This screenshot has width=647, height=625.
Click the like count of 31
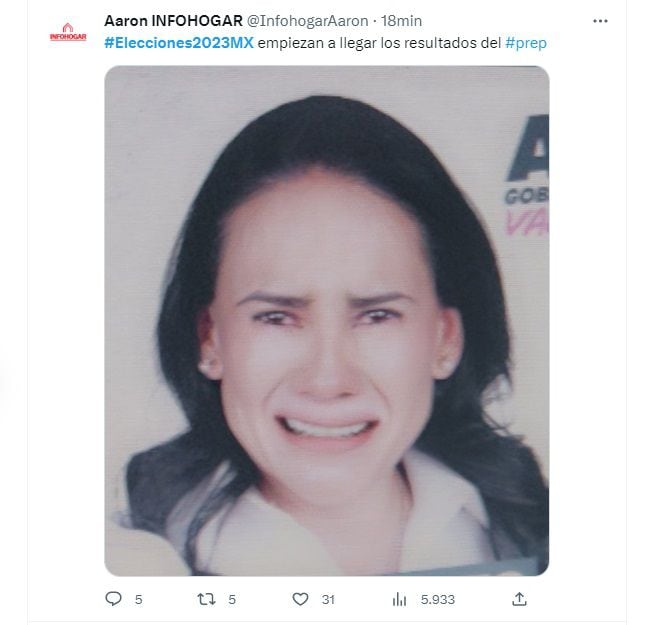click(x=328, y=599)
